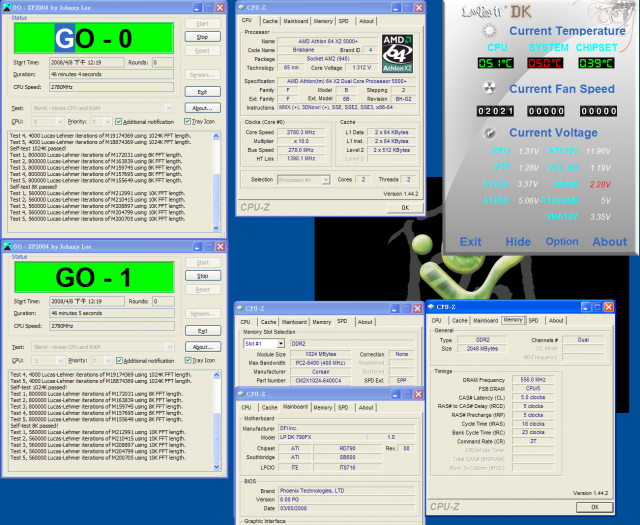640x525 pixels.
Task: Click the Current Voltage gauge icon
Action: (x=489, y=133)
